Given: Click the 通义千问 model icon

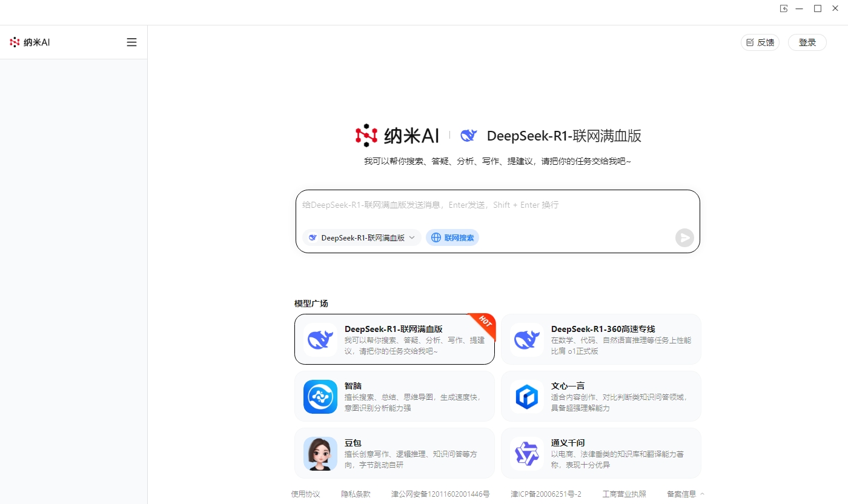Looking at the screenshot, I should click(526, 453).
